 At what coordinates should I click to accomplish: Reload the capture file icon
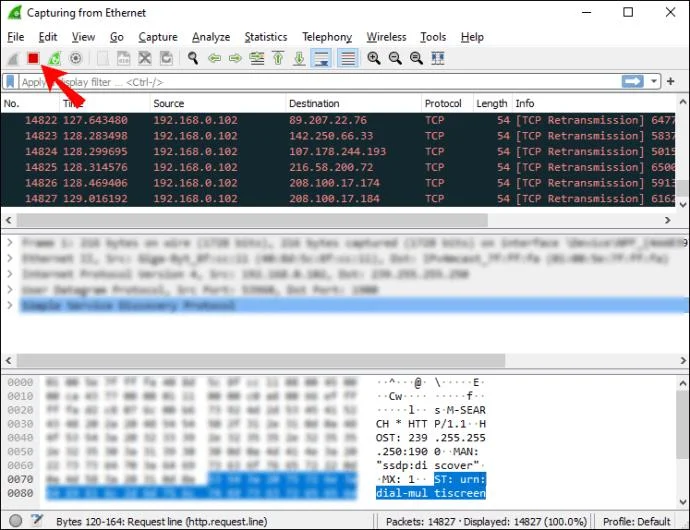(166, 58)
